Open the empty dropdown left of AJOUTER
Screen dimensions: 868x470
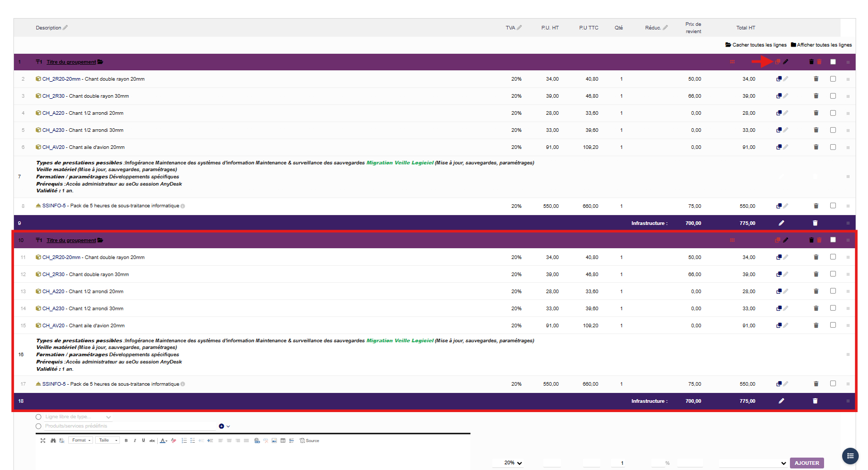(753, 463)
